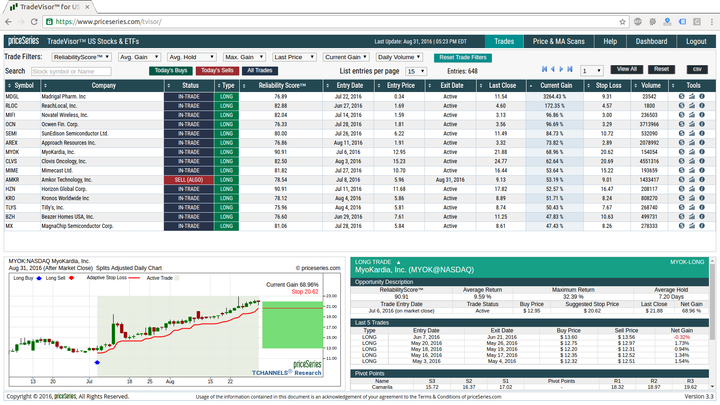
Task: Open chart icon for SEMI row
Action: coord(692,133)
